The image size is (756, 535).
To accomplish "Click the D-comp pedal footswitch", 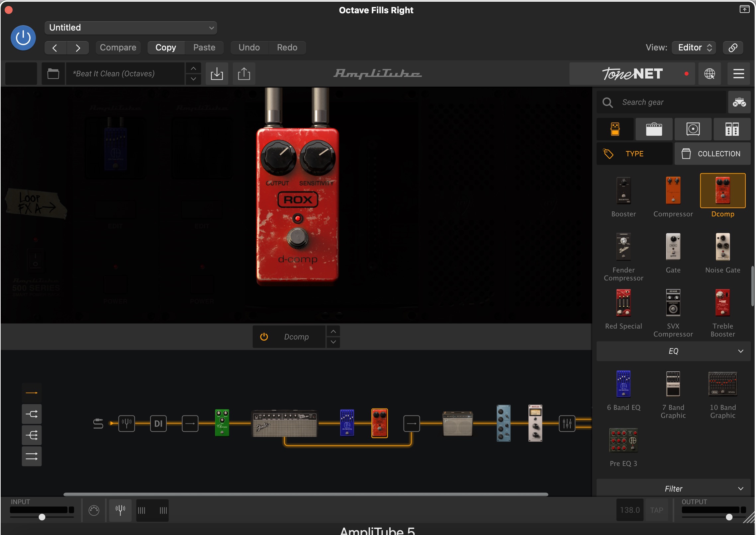I will click(x=298, y=238).
